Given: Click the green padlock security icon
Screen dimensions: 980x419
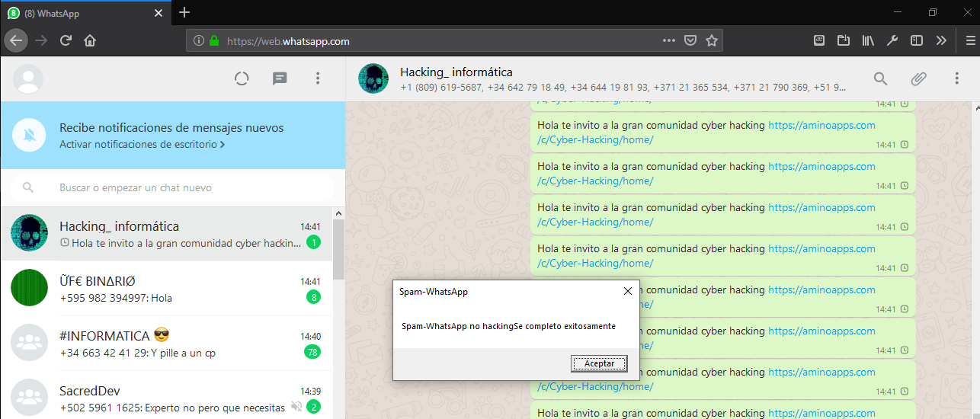Looking at the screenshot, I should (215, 41).
